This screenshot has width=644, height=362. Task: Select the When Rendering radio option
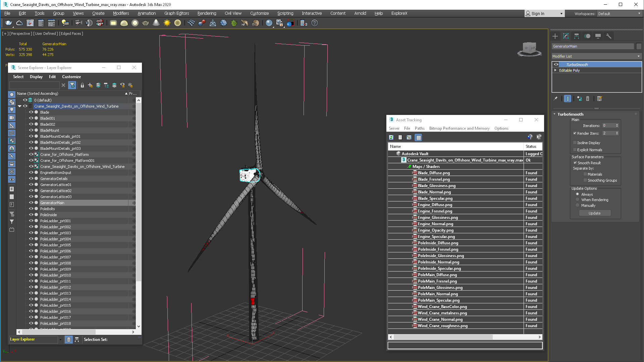click(x=578, y=200)
